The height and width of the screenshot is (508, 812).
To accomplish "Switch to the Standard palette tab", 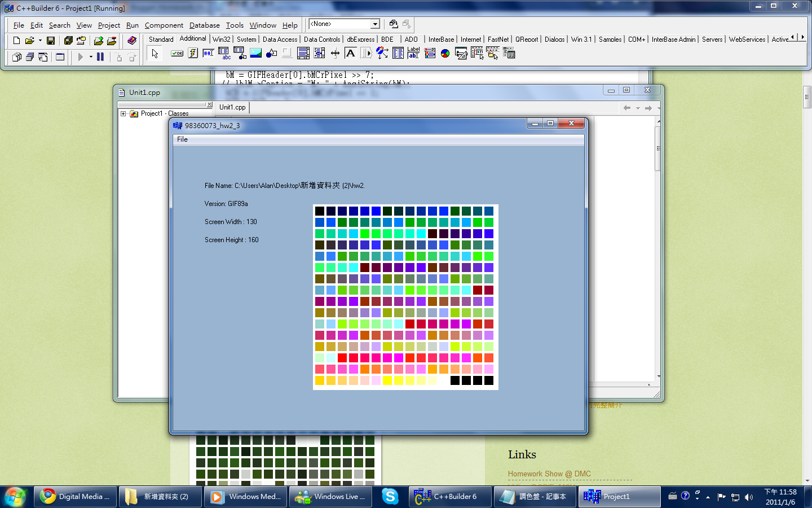I will pos(161,40).
